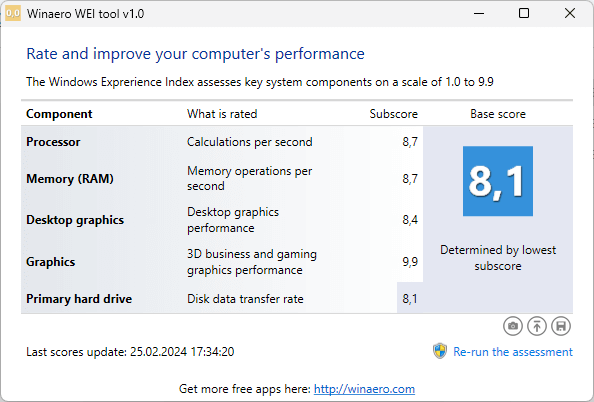594x402 pixels.
Task: Click the shield icon beside Re-run
Action: click(440, 351)
